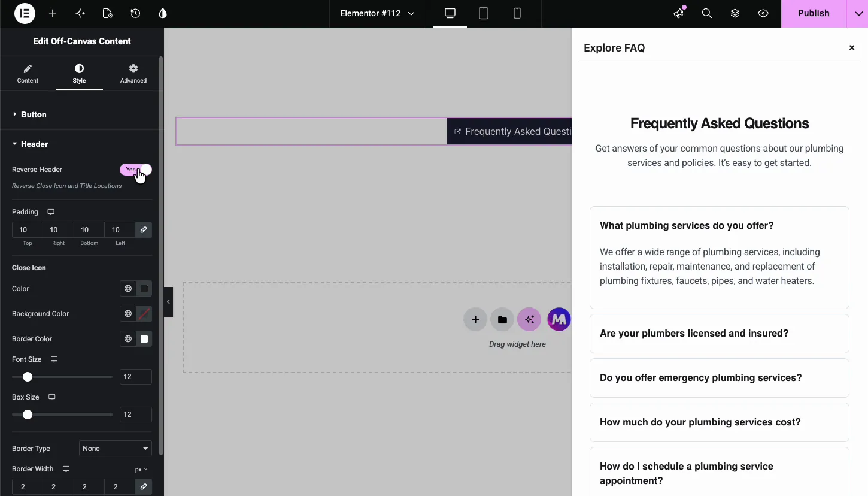Expand 'Are your plumbers licensed and insured?'

[x=720, y=334]
